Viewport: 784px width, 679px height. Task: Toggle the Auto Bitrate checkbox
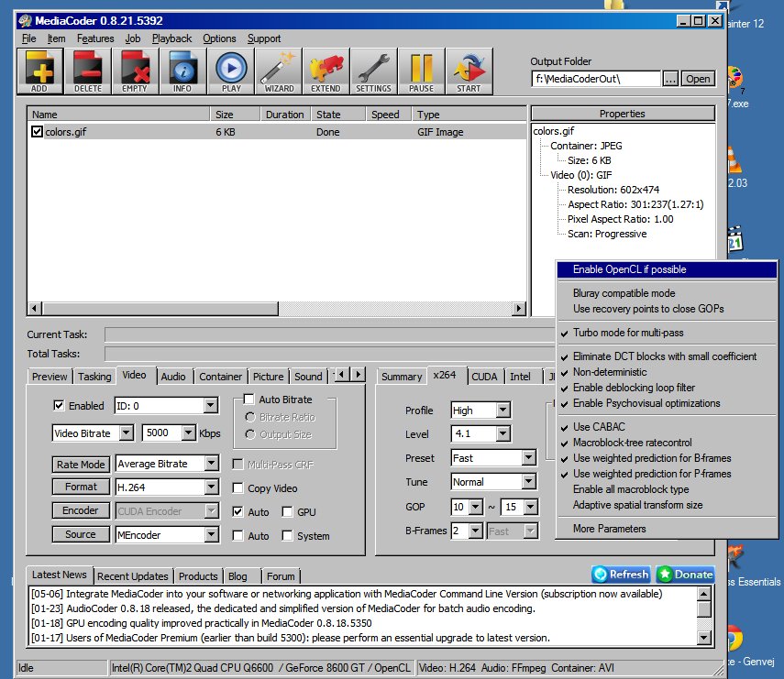coord(248,400)
